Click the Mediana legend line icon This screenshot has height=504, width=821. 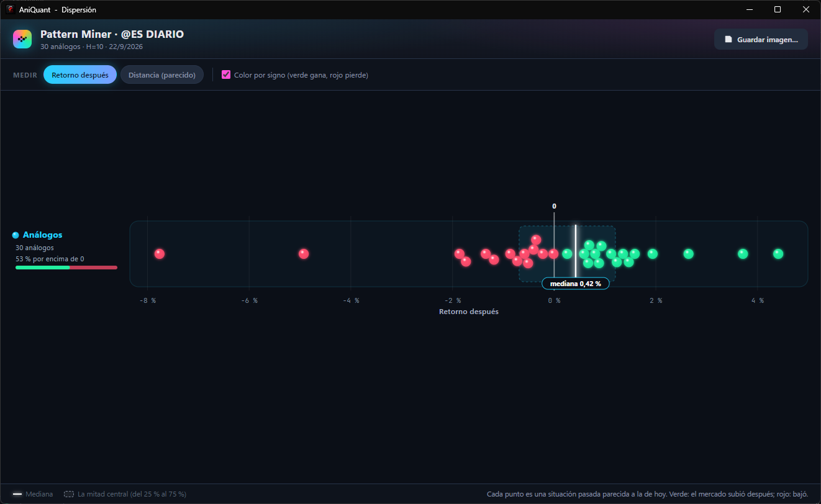(x=17, y=494)
